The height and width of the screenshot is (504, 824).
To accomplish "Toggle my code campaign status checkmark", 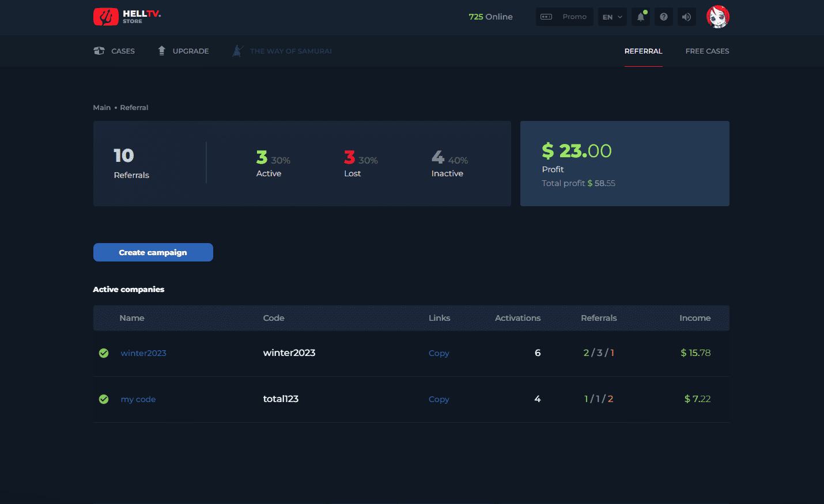I will point(104,399).
